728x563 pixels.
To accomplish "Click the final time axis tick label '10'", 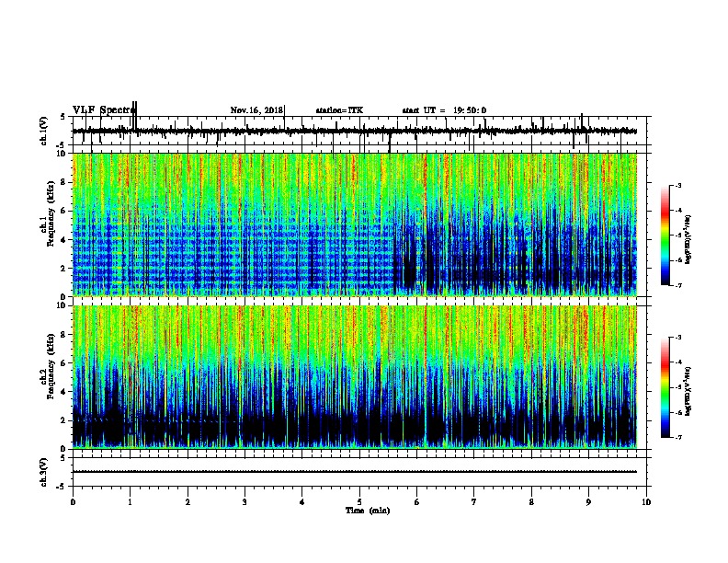I will pyautogui.click(x=646, y=502).
